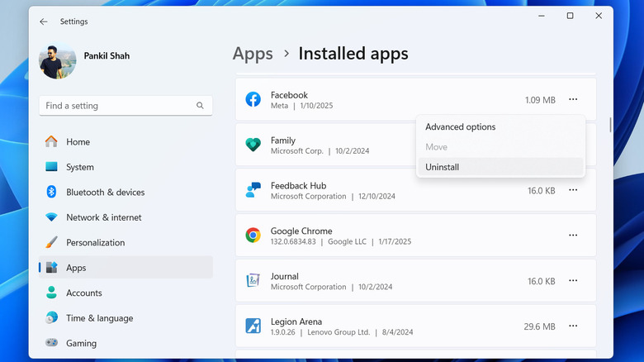Click the Journal app icon
The height and width of the screenshot is (362, 644).
253,281
